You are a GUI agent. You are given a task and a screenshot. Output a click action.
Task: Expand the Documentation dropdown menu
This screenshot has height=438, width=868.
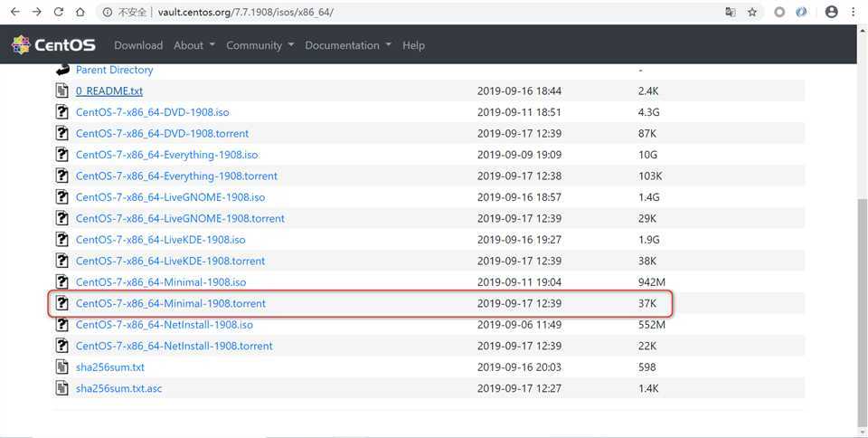click(x=348, y=45)
